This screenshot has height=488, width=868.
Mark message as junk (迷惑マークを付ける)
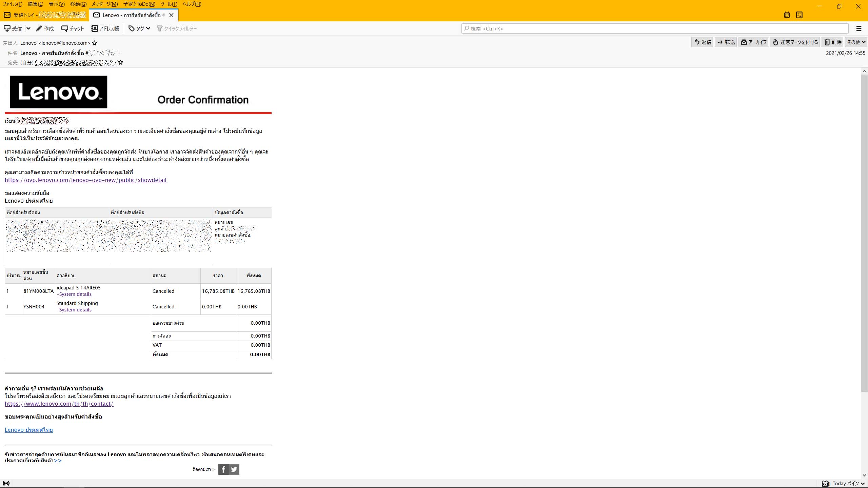point(795,42)
